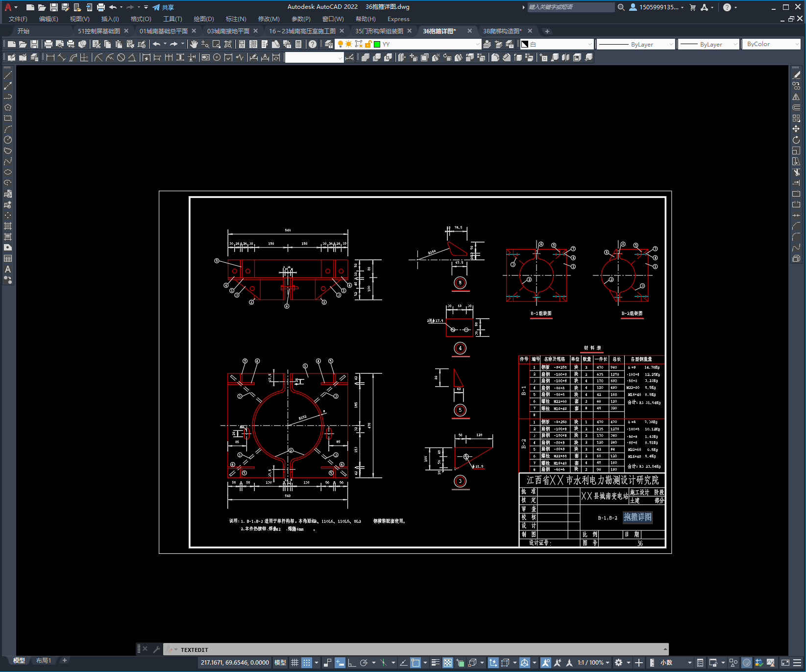Click the Share paper-plane button
The height and width of the screenshot is (672, 806).
click(x=163, y=7)
